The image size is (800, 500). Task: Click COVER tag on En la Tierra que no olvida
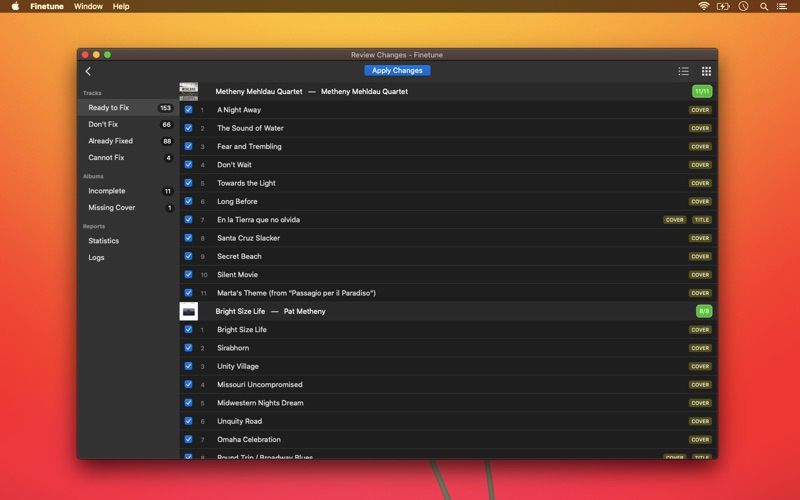tap(674, 220)
